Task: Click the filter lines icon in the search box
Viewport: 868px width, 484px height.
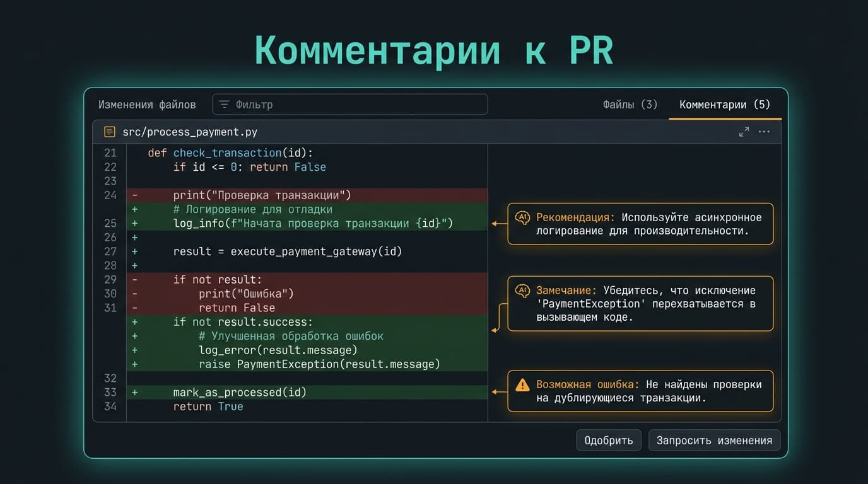Action: click(224, 104)
